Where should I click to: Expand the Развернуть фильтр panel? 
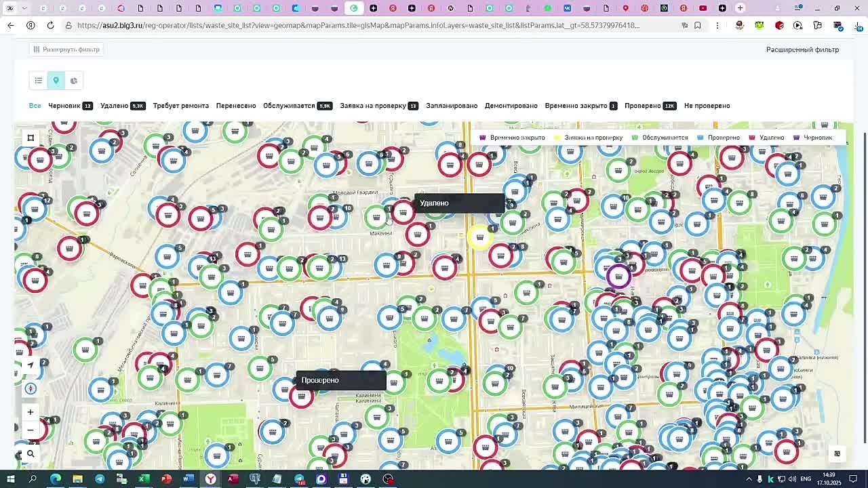point(65,49)
